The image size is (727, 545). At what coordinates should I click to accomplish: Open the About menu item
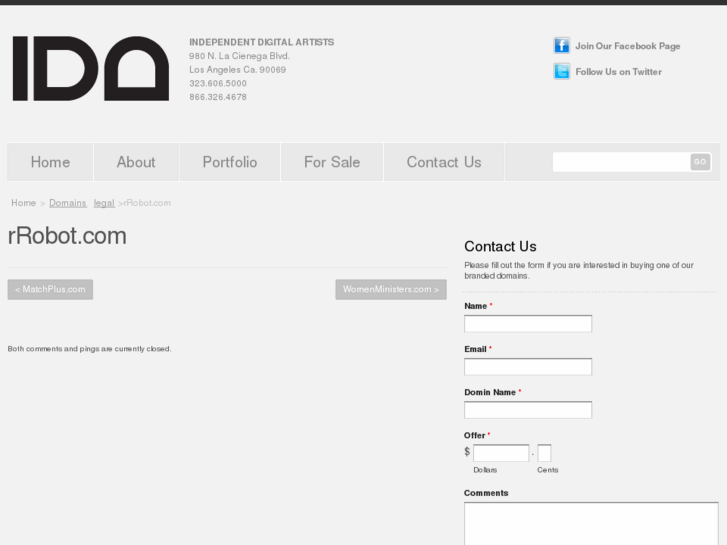pyautogui.click(x=136, y=162)
